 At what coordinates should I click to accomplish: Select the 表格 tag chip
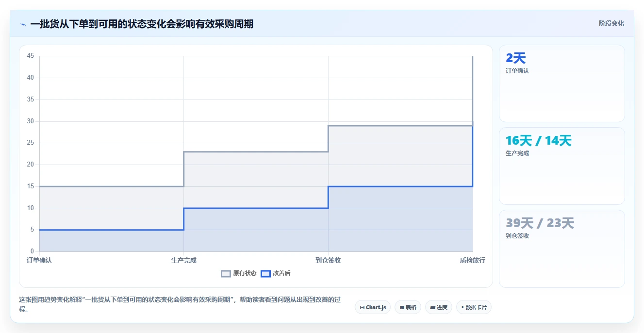point(408,307)
